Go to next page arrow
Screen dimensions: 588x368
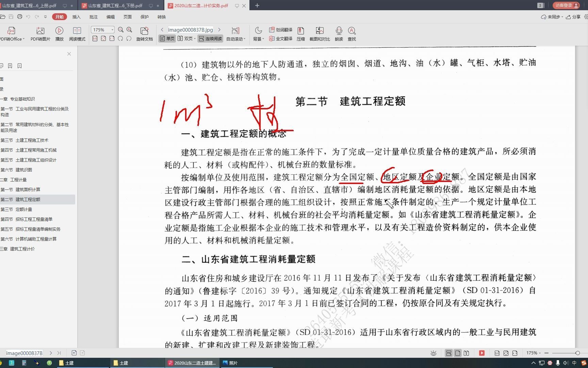coord(219,30)
